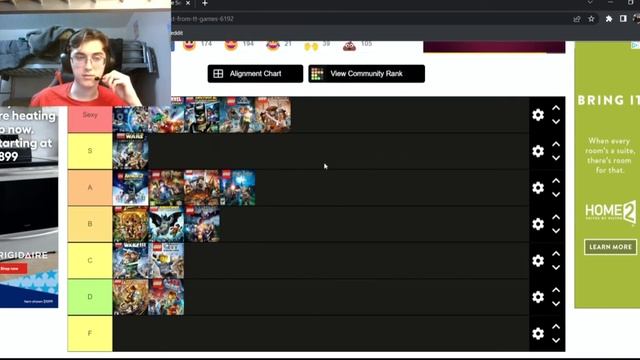Image resolution: width=640 pixels, height=360 pixels.
Task: Open tab search dropdown chevron
Action: 590,2
